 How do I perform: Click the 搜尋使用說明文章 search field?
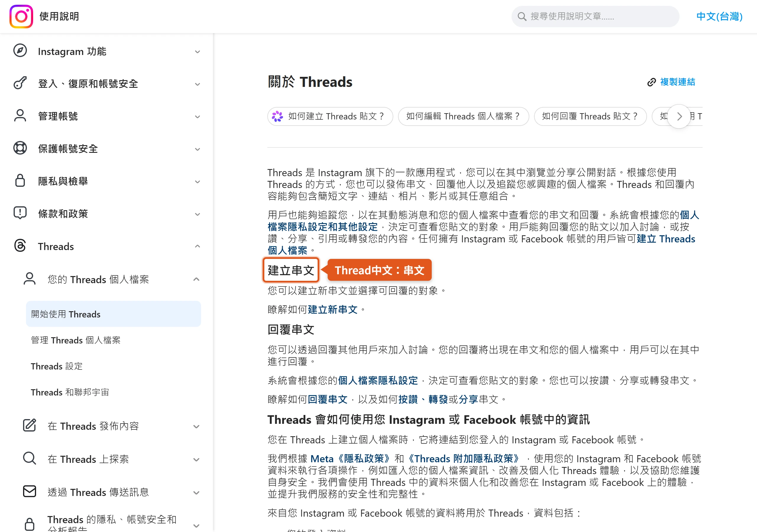click(595, 17)
